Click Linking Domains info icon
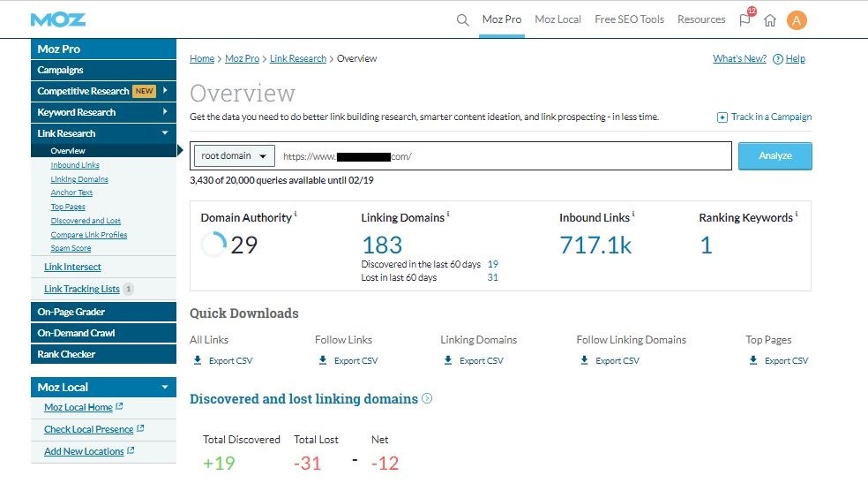Viewport: 868px width, 483px height. pyautogui.click(x=448, y=214)
